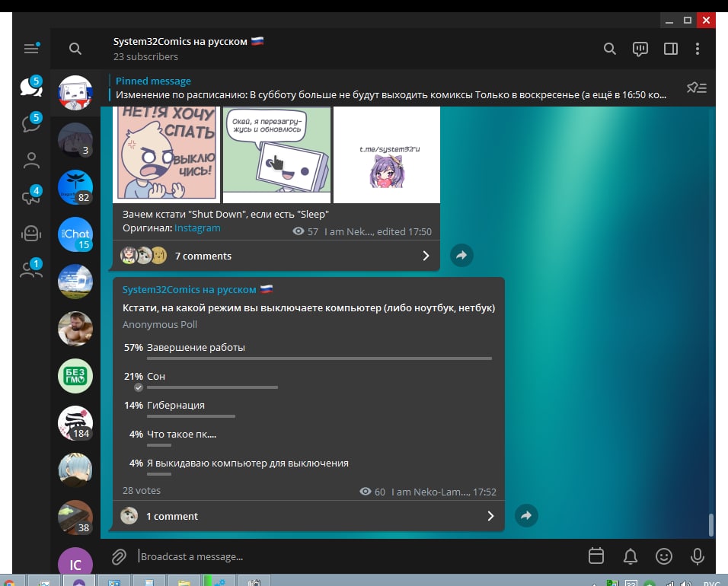Screen dimensions: 728x586
Task: Record a voice message with microphone
Action: (698, 556)
